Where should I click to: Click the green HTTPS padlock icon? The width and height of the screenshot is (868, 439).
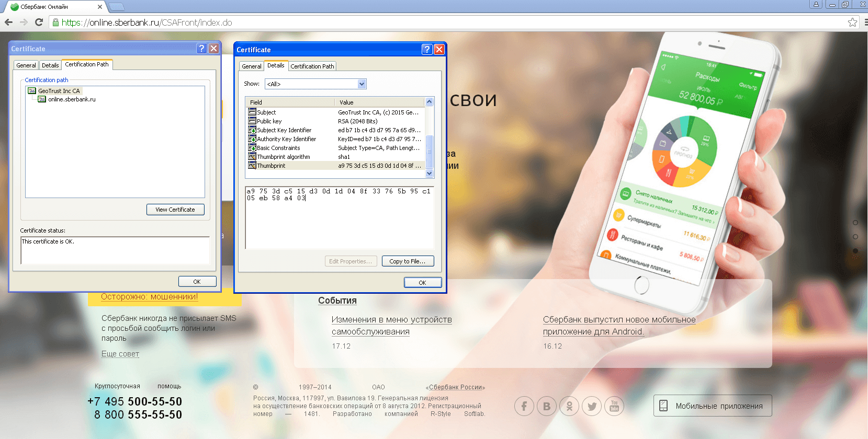[55, 22]
